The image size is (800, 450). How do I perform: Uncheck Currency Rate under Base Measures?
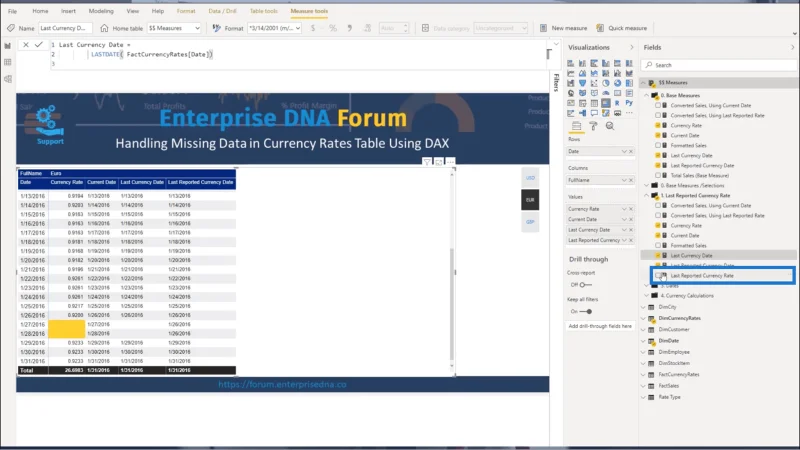(x=658, y=126)
